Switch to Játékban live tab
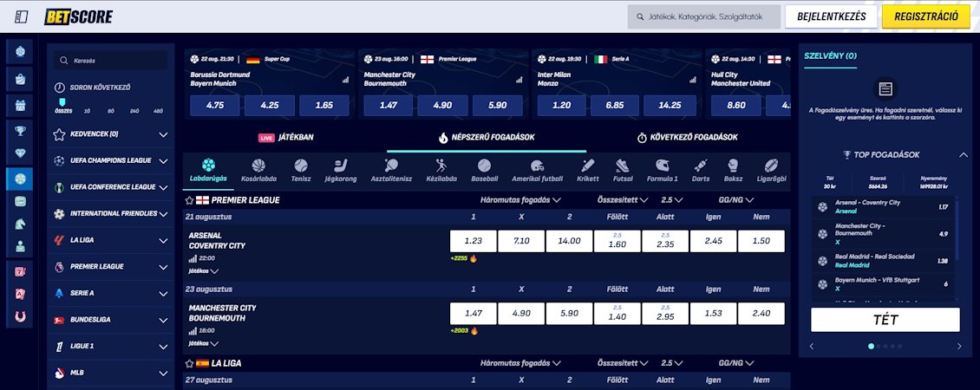The width and height of the screenshot is (980, 390). coord(286,138)
